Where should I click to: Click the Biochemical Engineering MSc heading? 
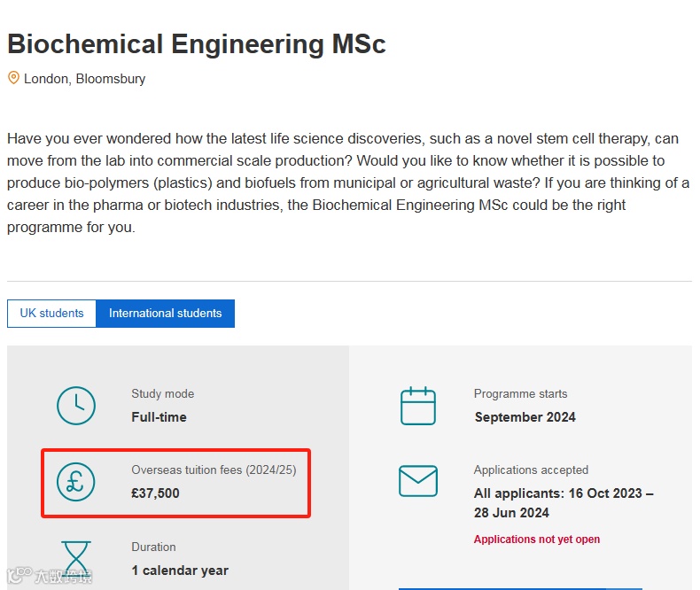[197, 44]
